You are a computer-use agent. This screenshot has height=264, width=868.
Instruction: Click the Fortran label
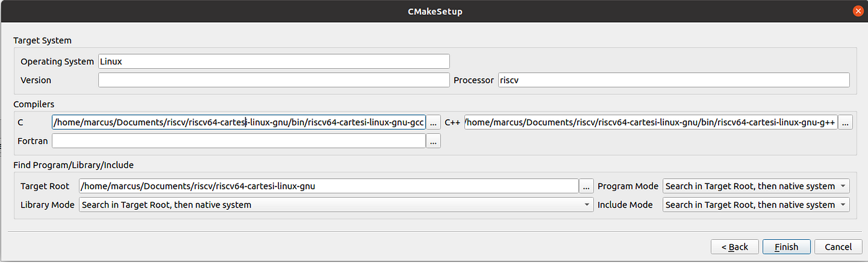pos(33,141)
